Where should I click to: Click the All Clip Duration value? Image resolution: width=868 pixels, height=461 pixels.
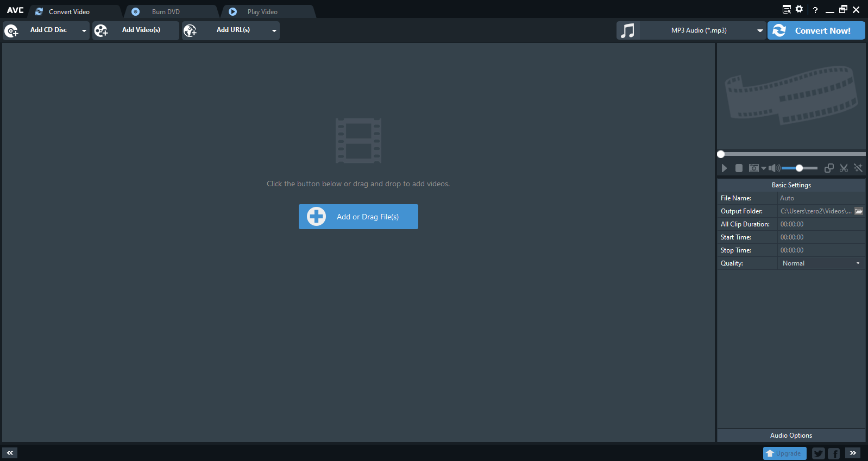pyautogui.click(x=792, y=224)
